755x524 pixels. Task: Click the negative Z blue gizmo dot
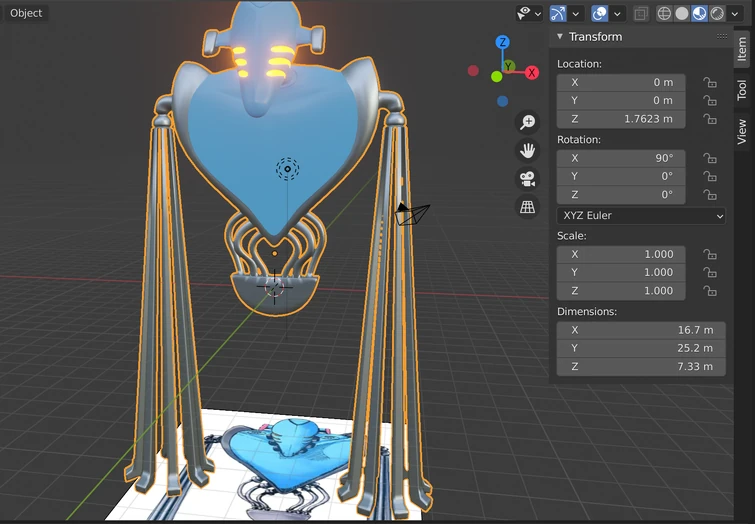[x=503, y=101]
